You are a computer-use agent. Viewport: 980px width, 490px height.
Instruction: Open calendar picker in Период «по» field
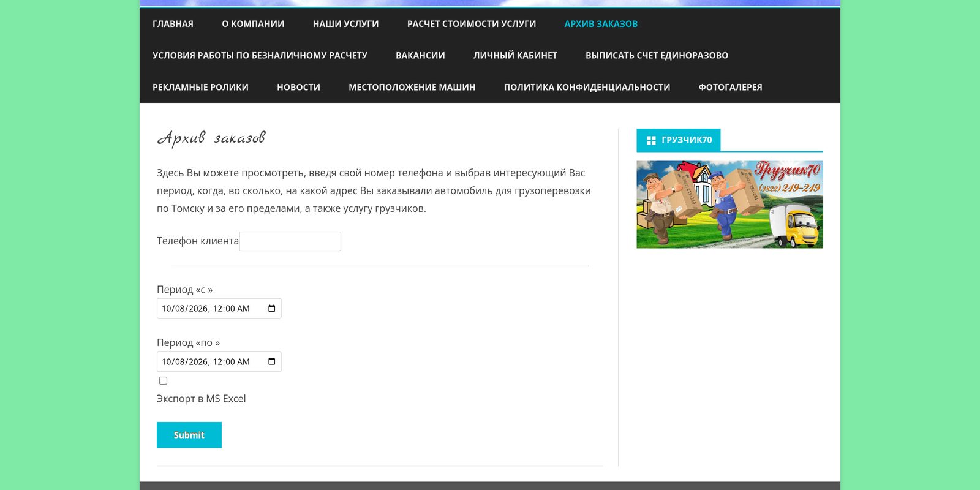pyautogui.click(x=272, y=362)
